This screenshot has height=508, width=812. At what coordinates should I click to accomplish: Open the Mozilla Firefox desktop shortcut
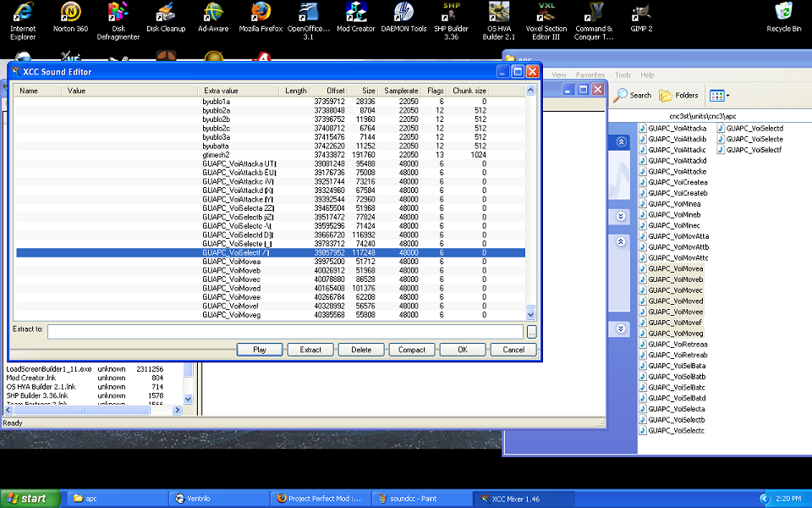261,14
